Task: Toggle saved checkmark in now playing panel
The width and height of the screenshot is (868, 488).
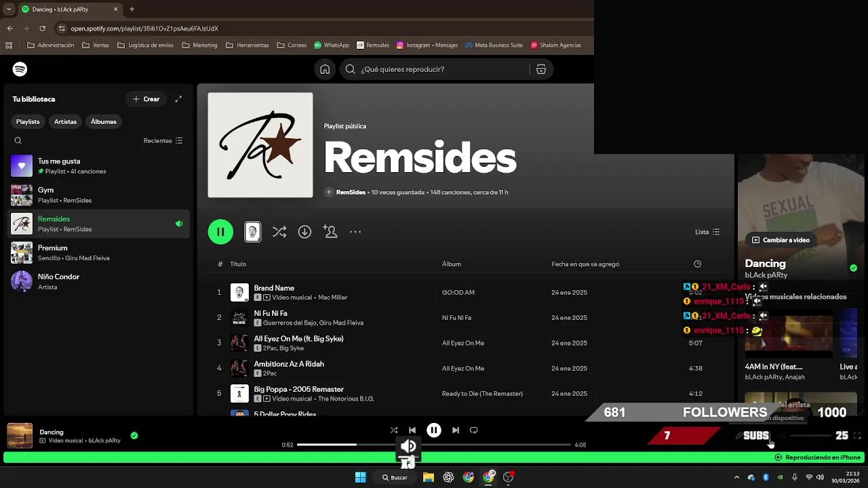Action: tap(853, 268)
